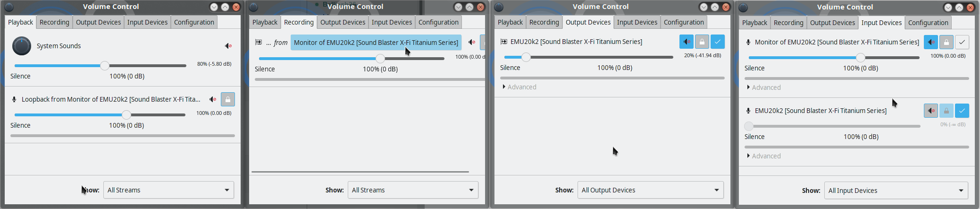This screenshot has width=980, height=209.
Task: Minimize the fourth Volume Control window
Action: (x=948, y=8)
